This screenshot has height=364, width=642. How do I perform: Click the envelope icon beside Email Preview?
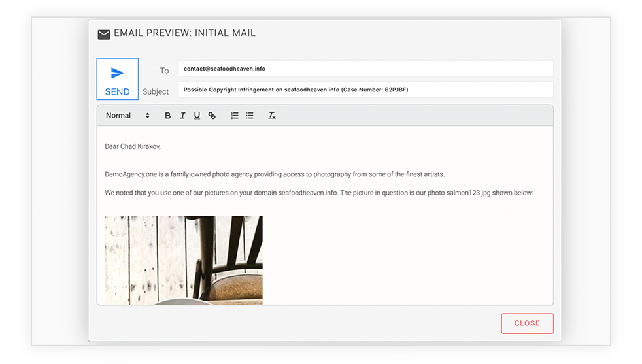pyautogui.click(x=104, y=35)
